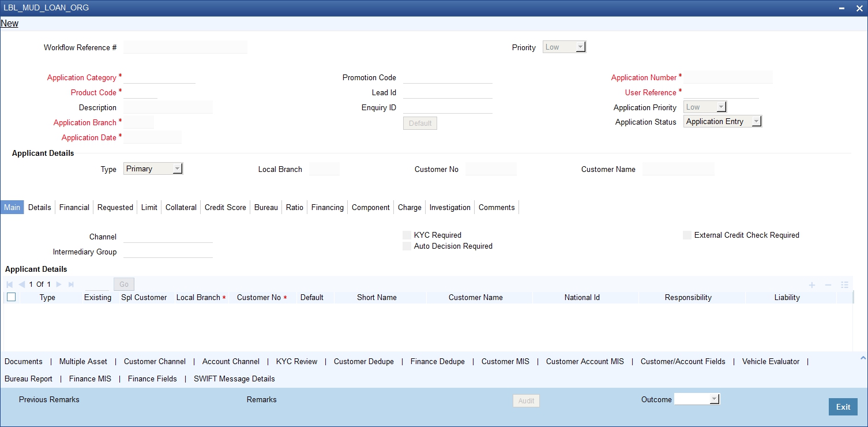The height and width of the screenshot is (427, 868).
Task: Open the Priority dropdown at top
Action: click(565, 47)
